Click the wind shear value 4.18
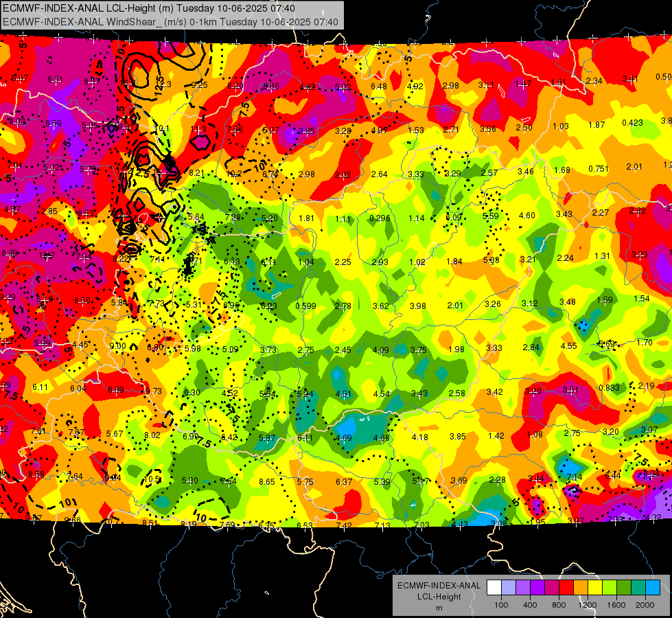The image size is (672, 618). click(x=419, y=437)
